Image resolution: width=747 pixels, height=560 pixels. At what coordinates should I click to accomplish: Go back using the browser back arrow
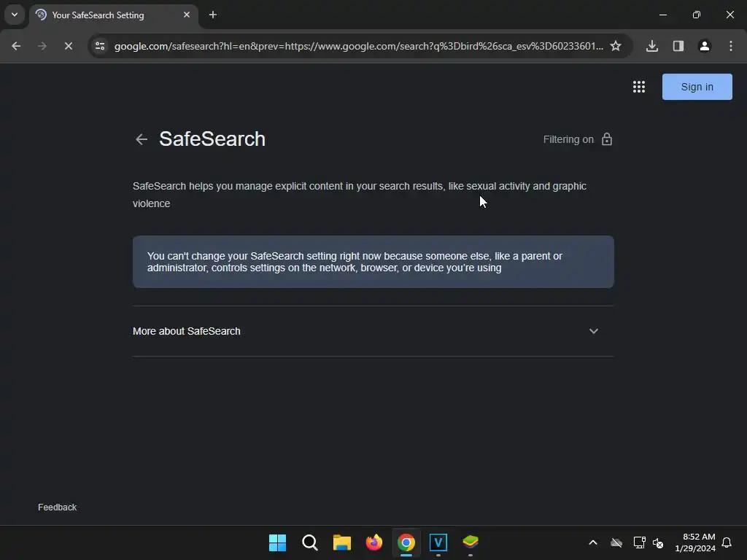(x=16, y=46)
